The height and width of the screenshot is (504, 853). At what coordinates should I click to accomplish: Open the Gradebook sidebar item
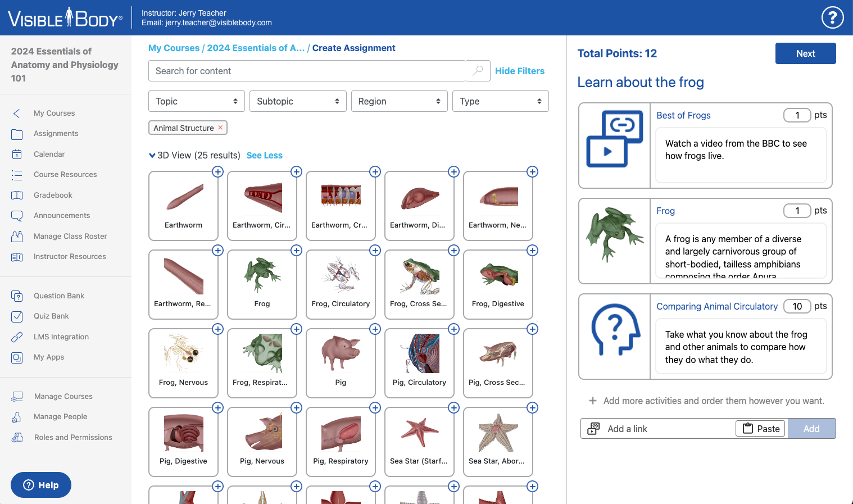pos(53,195)
